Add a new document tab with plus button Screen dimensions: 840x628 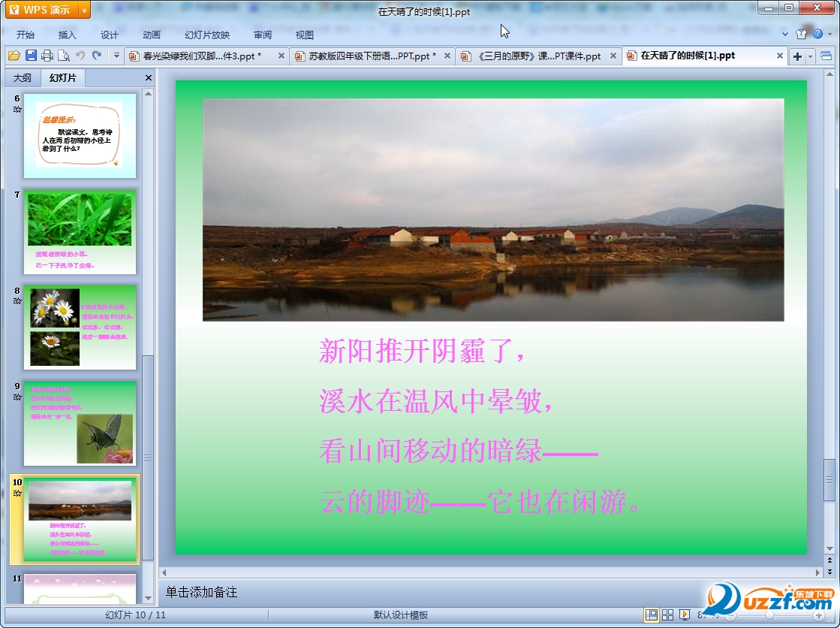pyautogui.click(x=797, y=56)
